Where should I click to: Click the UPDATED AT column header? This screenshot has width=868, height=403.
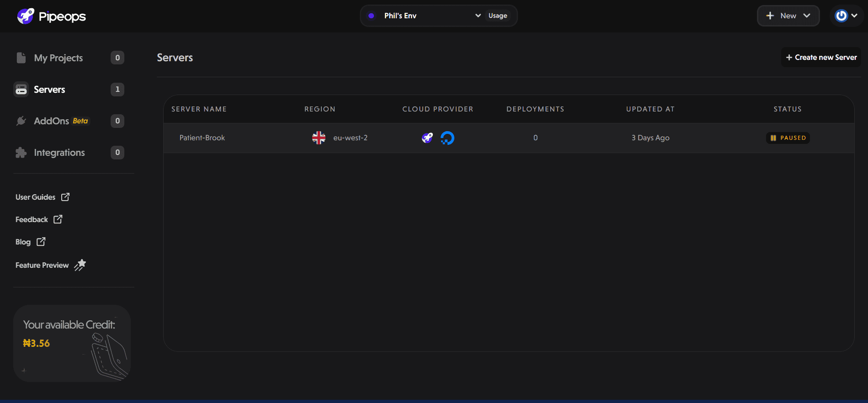click(x=650, y=109)
